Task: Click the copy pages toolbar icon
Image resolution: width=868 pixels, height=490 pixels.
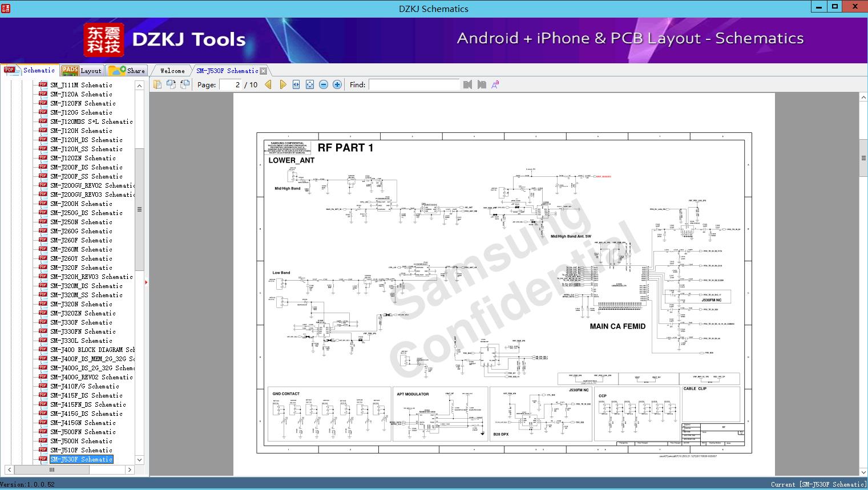Action: coord(158,84)
